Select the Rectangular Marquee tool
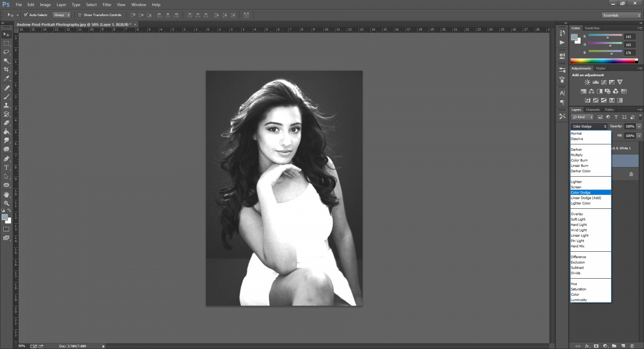 [x=6, y=43]
